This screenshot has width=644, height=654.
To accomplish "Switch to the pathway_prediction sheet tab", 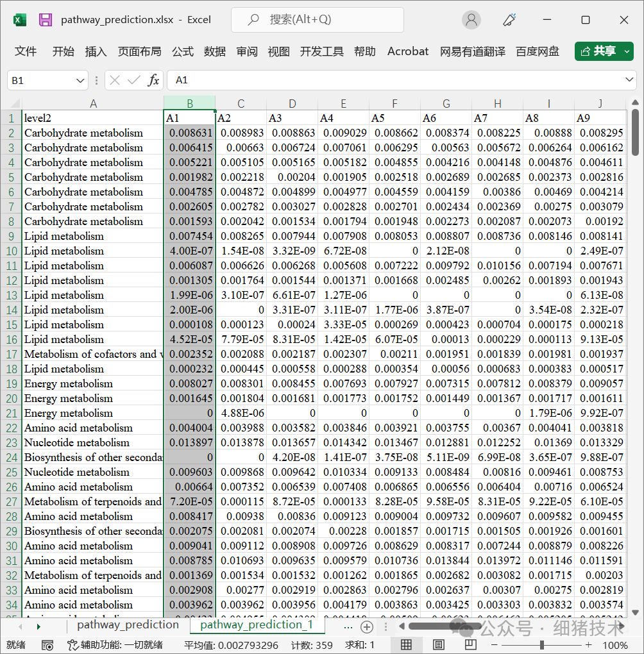I will click(x=127, y=625).
